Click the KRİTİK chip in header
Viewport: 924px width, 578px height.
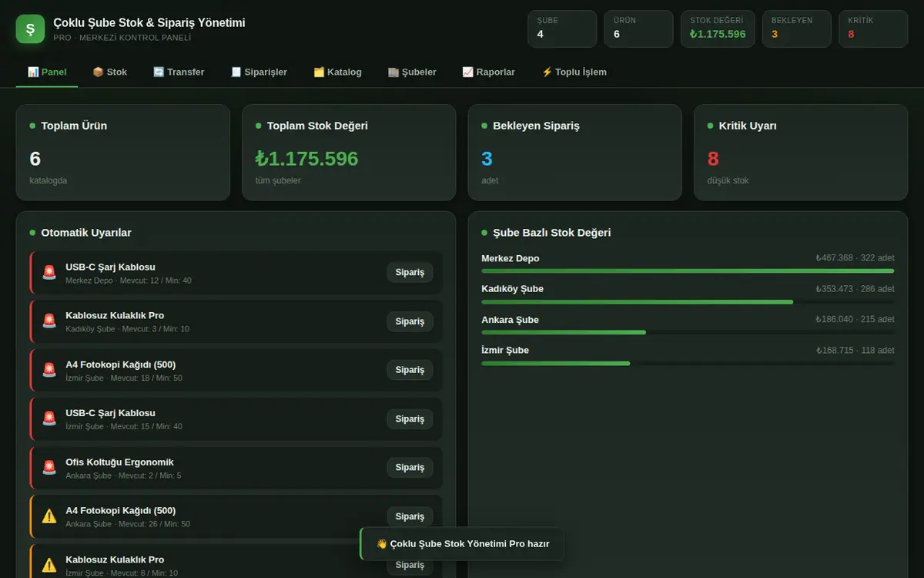(x=873, y=29)
